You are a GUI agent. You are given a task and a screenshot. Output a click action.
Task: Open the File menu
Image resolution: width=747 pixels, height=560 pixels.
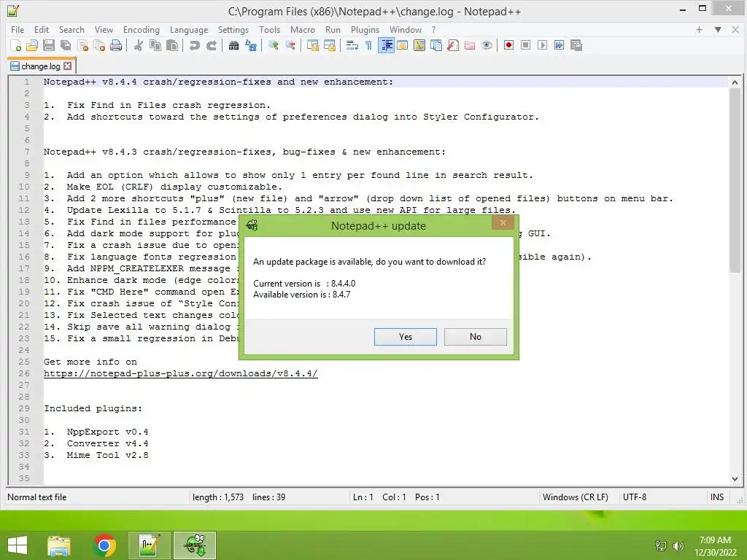[x=18, y=29]
